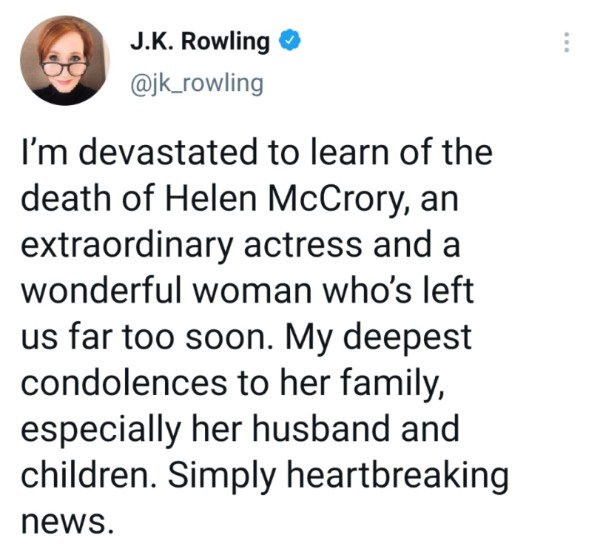Click the word extraordinary in the tweet
Image resolution: width=600 pixels, height=555 pixels.
(127, 245)
